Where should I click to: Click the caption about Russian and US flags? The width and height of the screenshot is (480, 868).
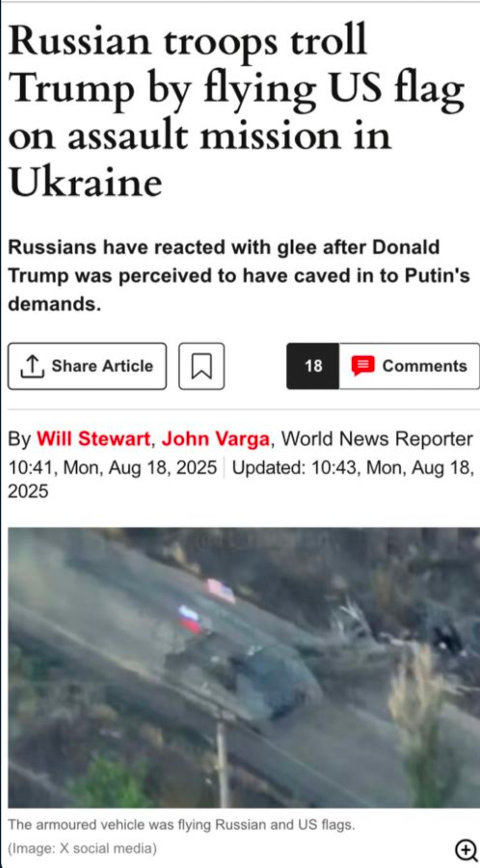pyautogui.click(x=181, y=825)
